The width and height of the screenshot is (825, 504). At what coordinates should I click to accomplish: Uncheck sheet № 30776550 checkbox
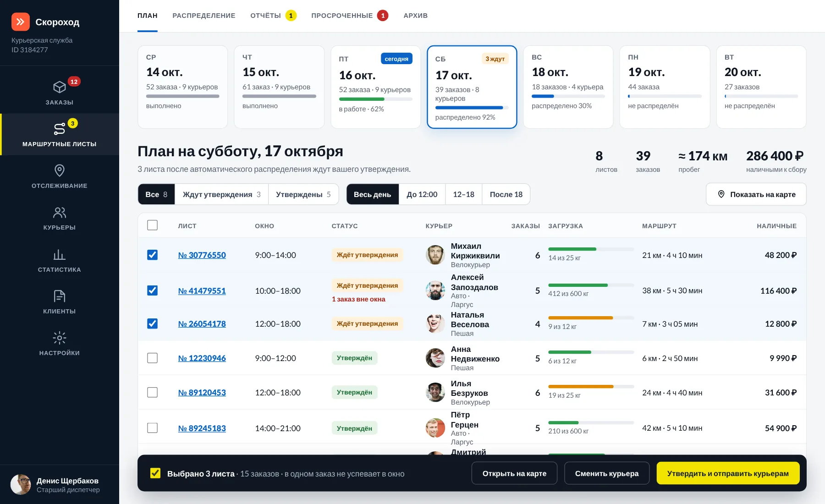point(153,255)
